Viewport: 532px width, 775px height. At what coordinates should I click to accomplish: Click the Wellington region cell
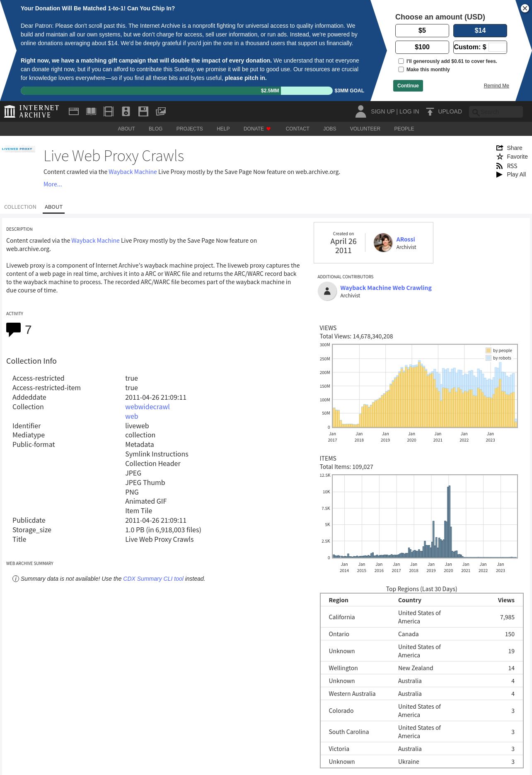pos(343,668)
